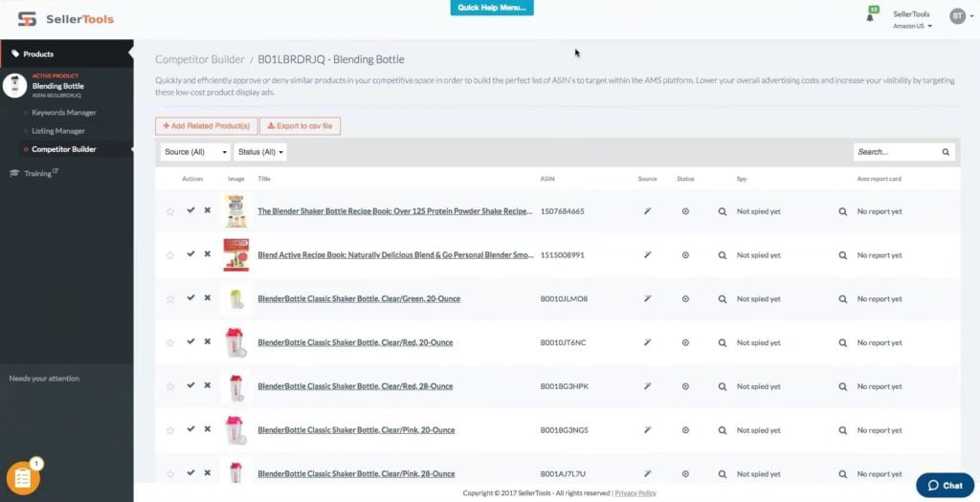Viewport: 980px width, 502px height.
Task: Open Blend Active Recipe Book title link
Action: pyautogui.click(x=395, y=255)
